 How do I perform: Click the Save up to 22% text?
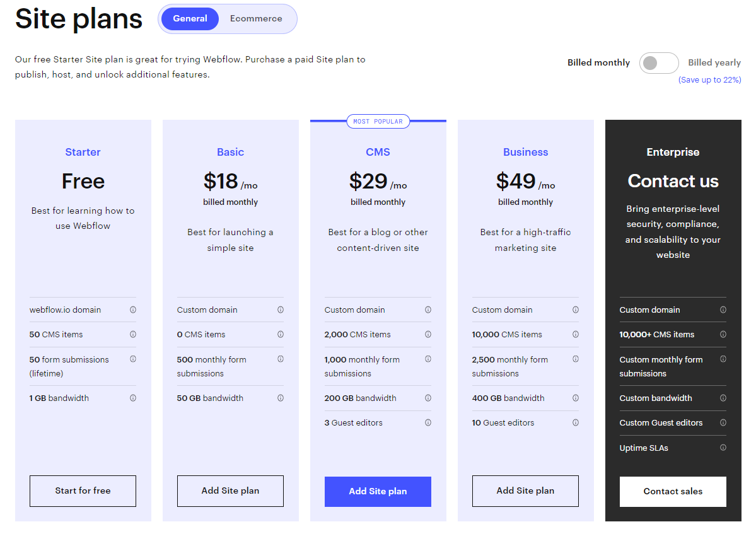coord(709,80)
